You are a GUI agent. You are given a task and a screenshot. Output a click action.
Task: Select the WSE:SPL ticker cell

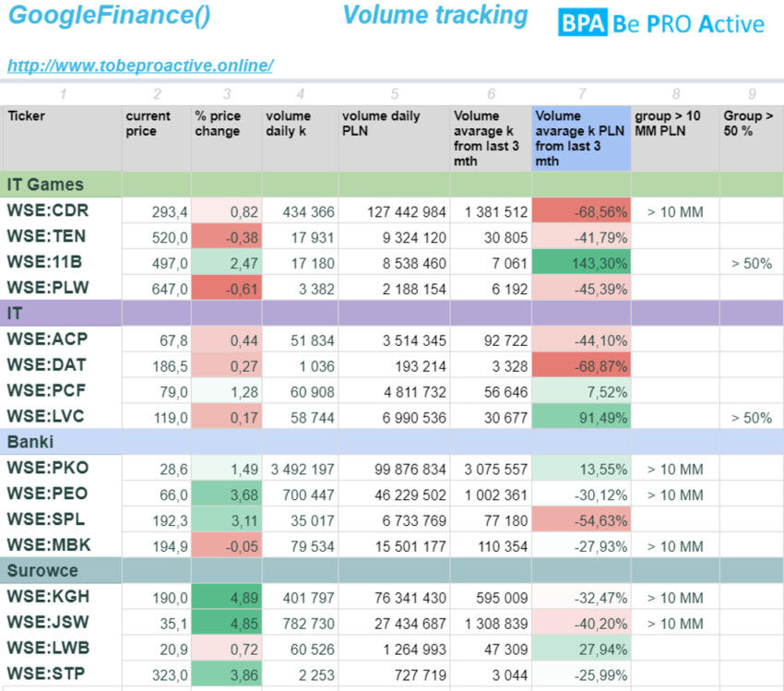(61, 519)
